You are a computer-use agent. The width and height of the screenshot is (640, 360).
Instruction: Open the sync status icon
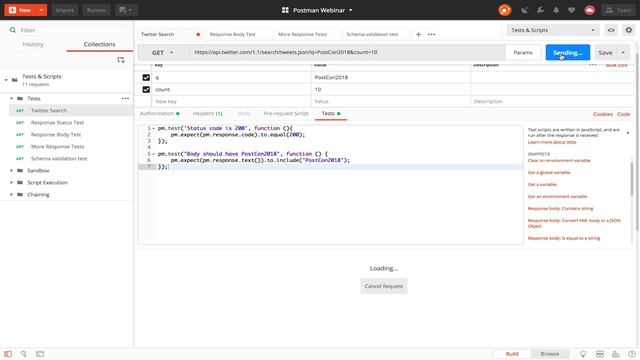tap(504, 10)
